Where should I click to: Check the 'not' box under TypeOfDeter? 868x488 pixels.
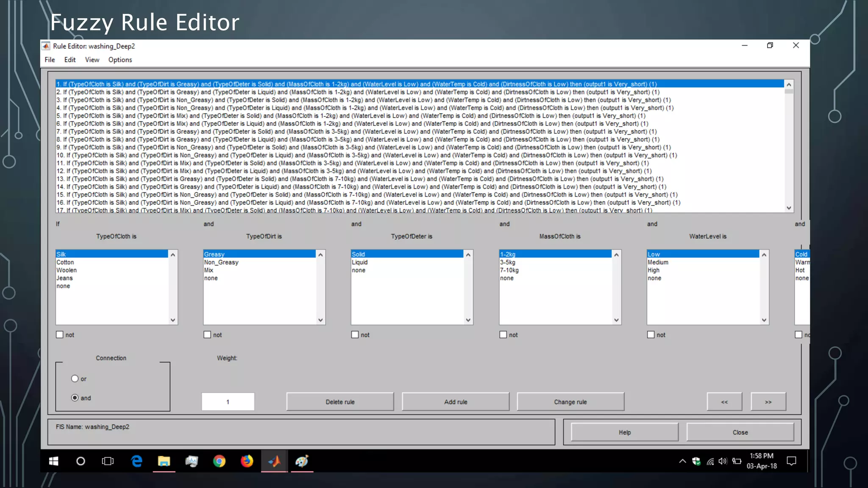pyautogui.click(x=355, y=335)
